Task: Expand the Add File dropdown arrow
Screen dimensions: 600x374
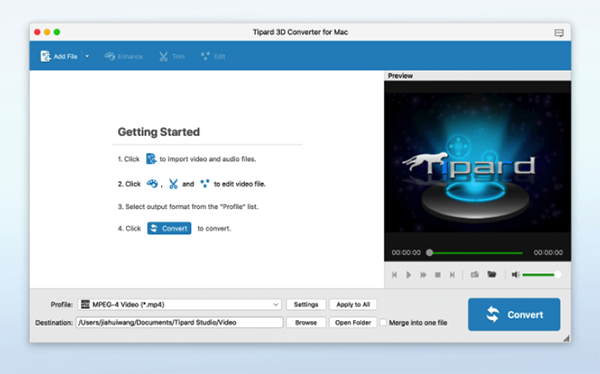Action: pos(87,56)
